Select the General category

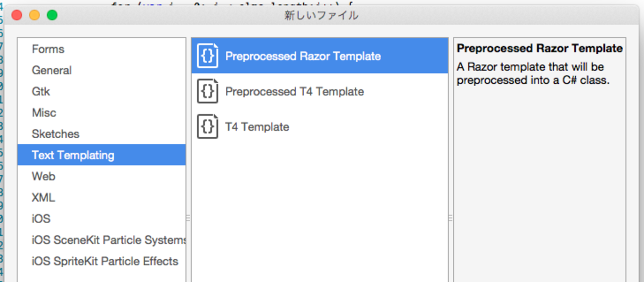click(52, 70)
